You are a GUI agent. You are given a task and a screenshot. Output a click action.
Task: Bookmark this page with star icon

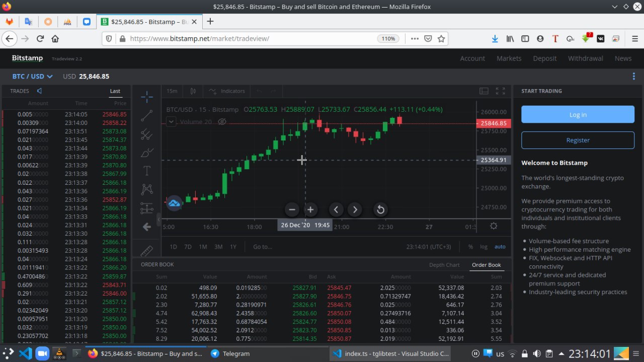(441, 39)
